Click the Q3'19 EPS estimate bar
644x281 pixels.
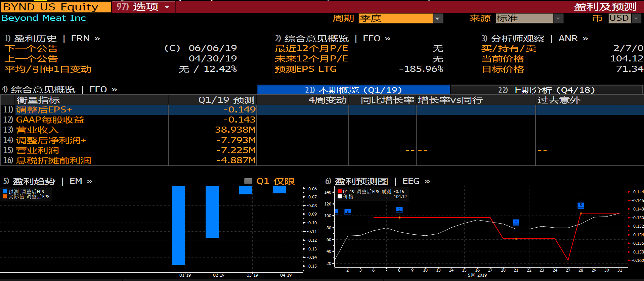tap(246, 190)
